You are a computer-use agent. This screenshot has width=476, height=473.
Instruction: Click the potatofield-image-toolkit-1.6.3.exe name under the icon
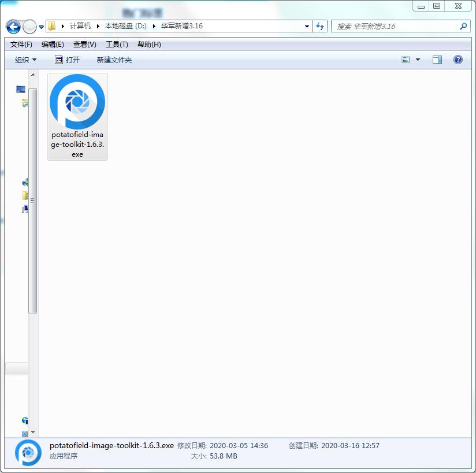click(x=77, y=145)
